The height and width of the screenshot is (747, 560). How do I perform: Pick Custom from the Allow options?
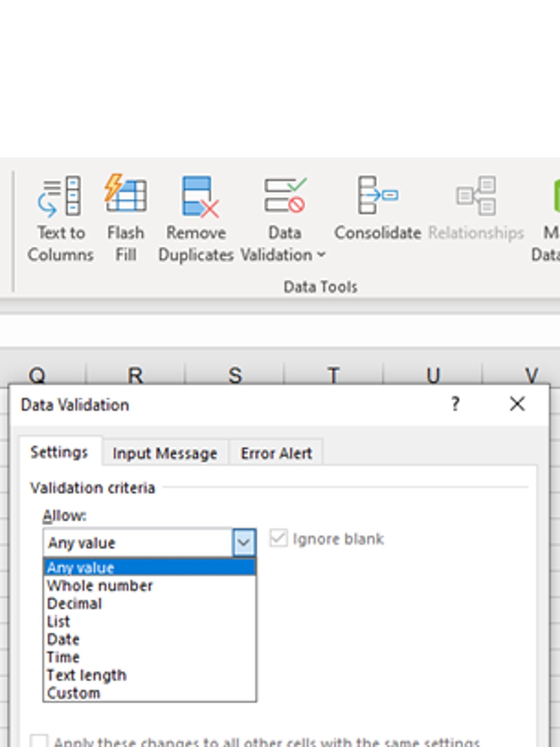[x=73, y=693]
